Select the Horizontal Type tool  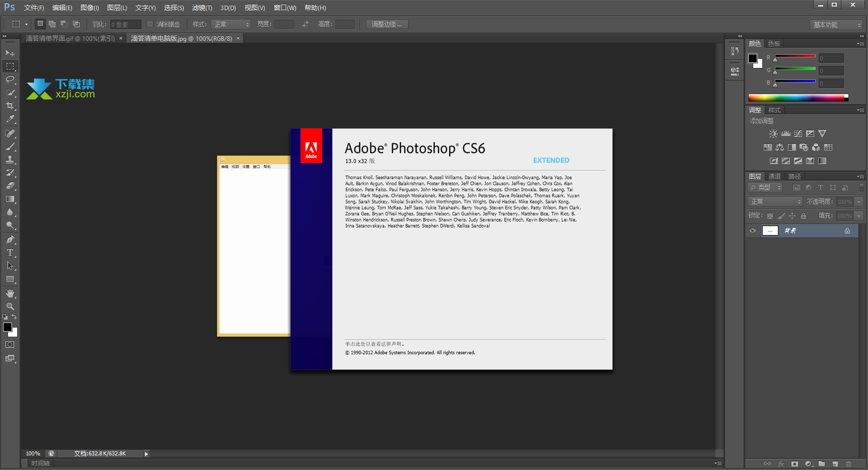(x=10, y=253)
